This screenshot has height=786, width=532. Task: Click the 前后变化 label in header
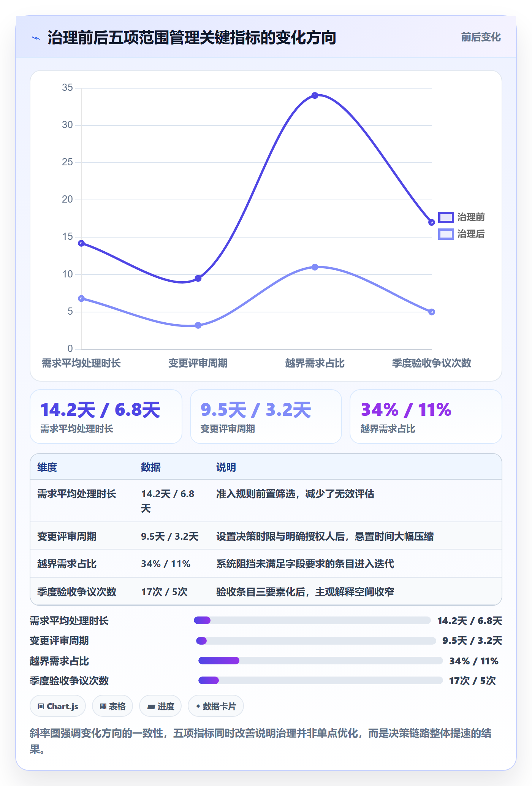(481, 37)
